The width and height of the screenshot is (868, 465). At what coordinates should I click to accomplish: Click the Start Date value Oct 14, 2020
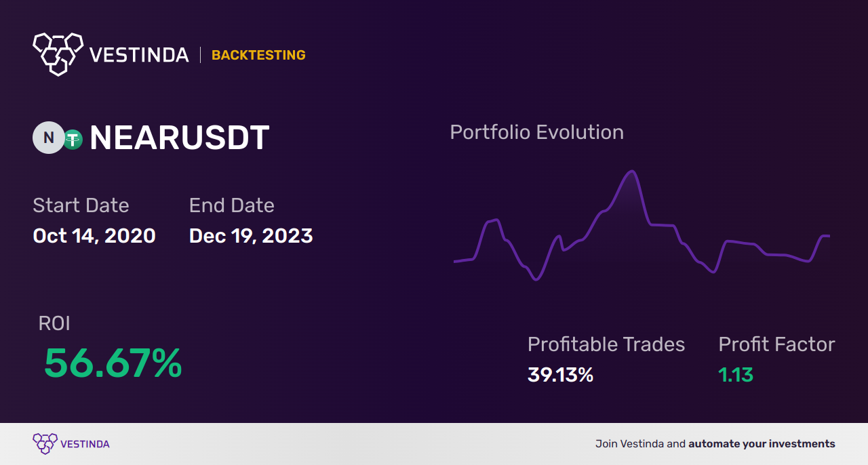pyautogui.click(x=94, y=236)
